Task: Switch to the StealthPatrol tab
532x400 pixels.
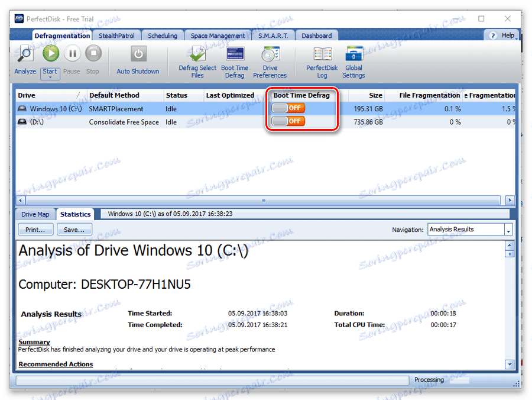Action: [116, 36]
